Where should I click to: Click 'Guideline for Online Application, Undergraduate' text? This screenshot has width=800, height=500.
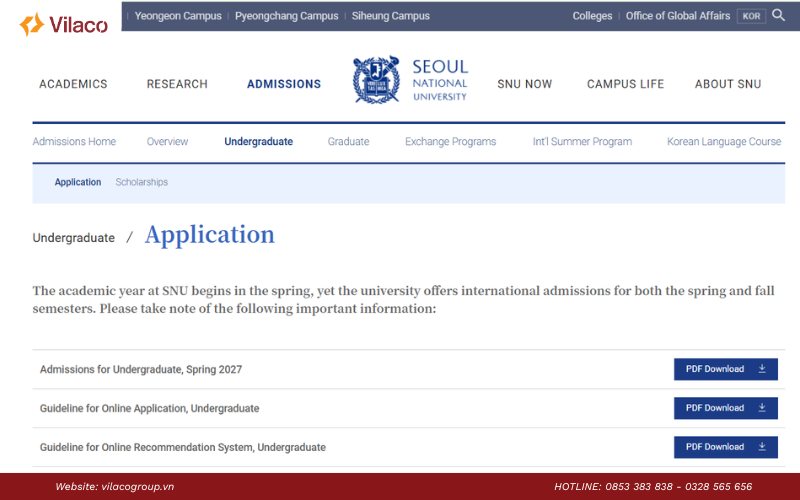[x=149, y=408]
